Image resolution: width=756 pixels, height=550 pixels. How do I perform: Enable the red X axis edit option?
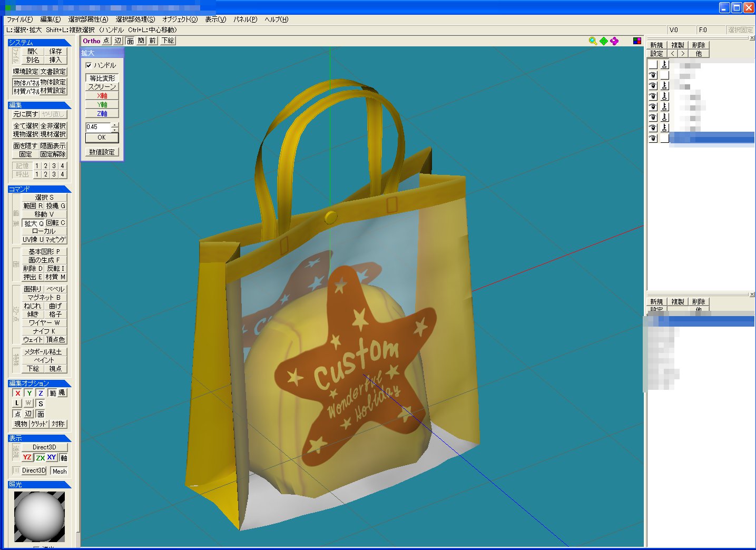coord(18,393)
